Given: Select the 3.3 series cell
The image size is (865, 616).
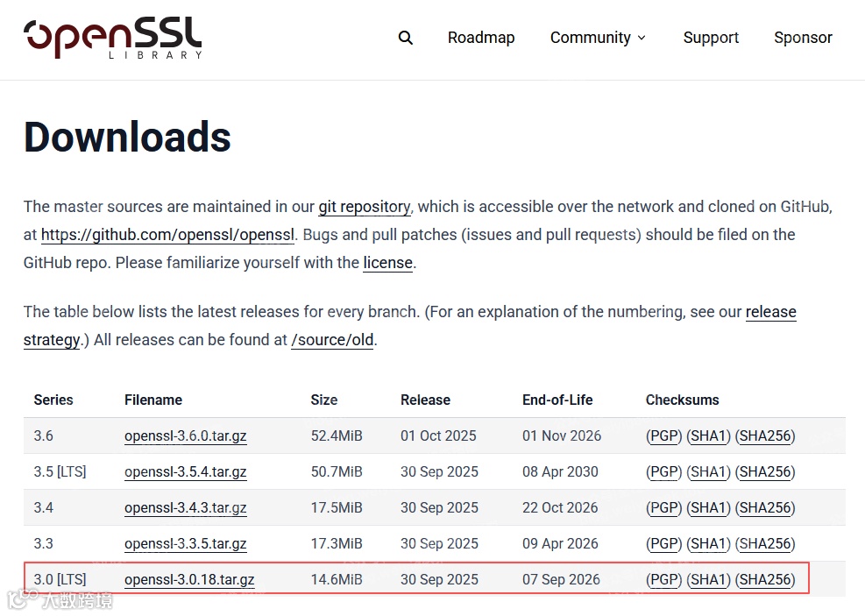Looking at the screenshot, I should [x=44, y=543].
